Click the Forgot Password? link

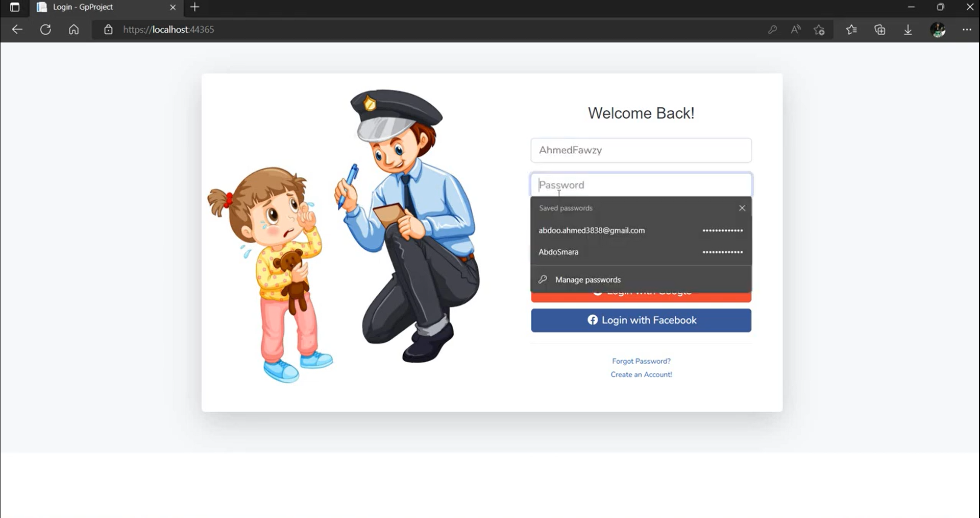(641, 361)
